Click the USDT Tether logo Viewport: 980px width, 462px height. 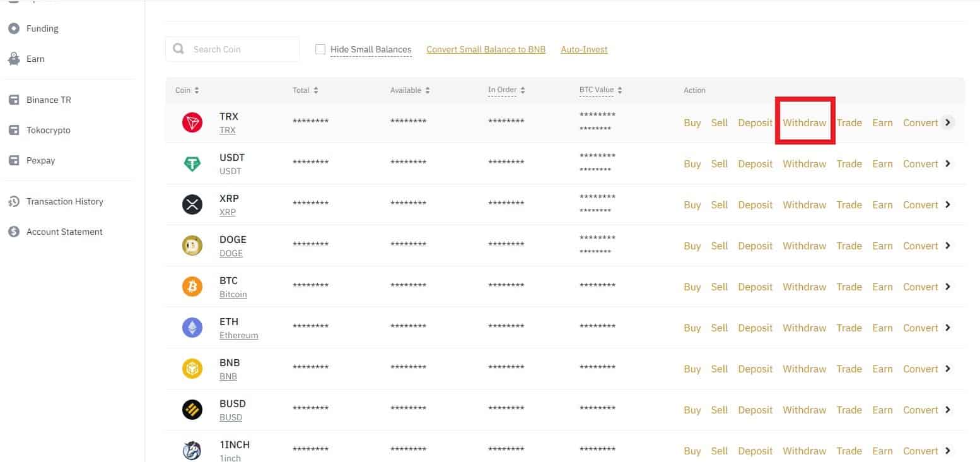click(x=192, y=163)
